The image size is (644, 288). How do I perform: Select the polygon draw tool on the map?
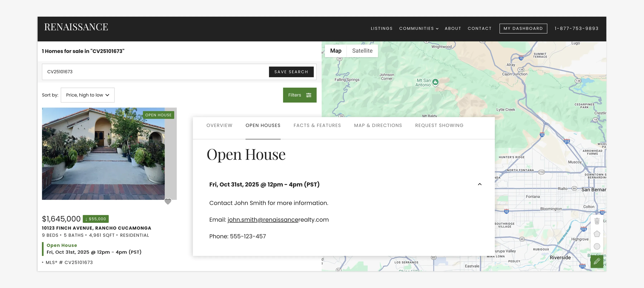[x=597, y=234]
